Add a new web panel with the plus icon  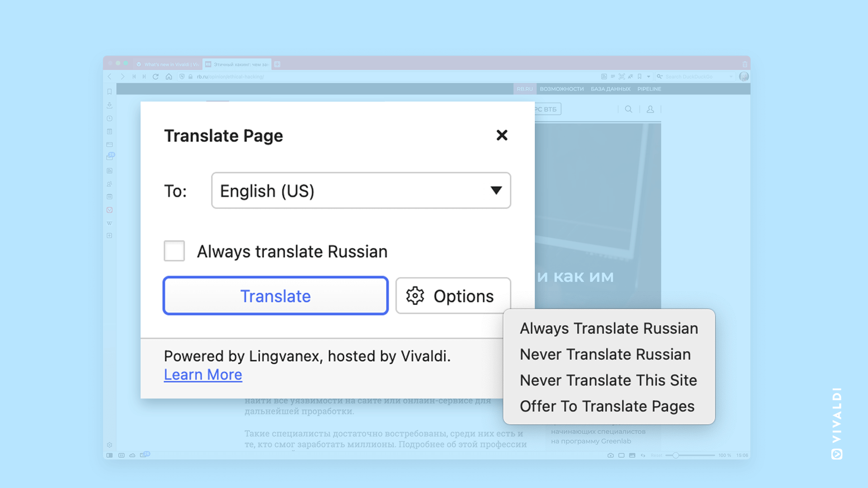[x=109, y=235]
